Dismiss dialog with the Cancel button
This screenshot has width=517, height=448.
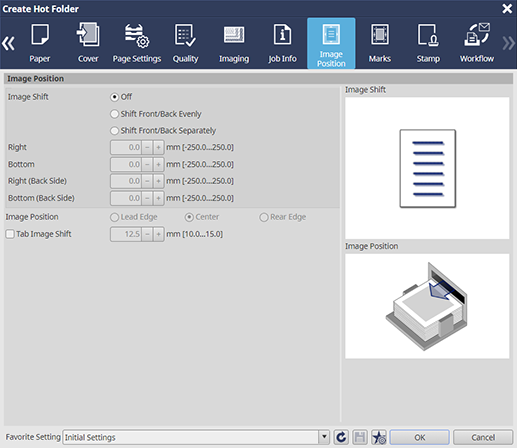click(483, 437)
